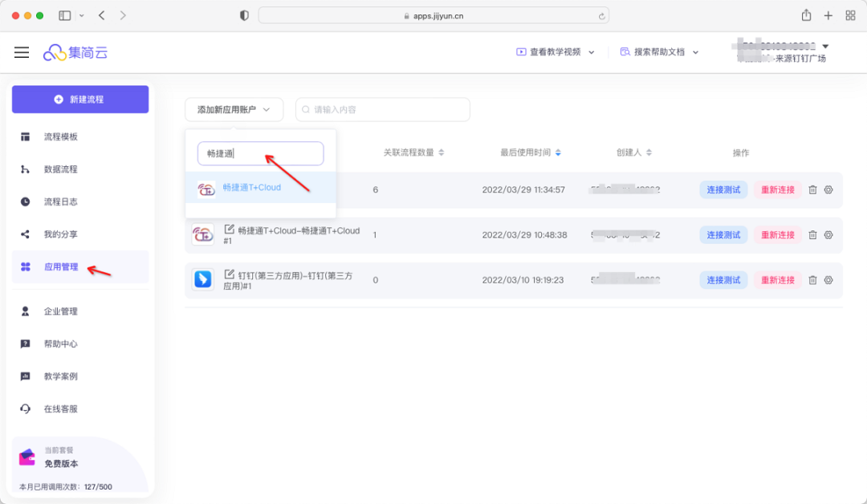Screen dimensions: 867x504
Task: Reload the page in Safari address bar
Action: tap(601, 16)
